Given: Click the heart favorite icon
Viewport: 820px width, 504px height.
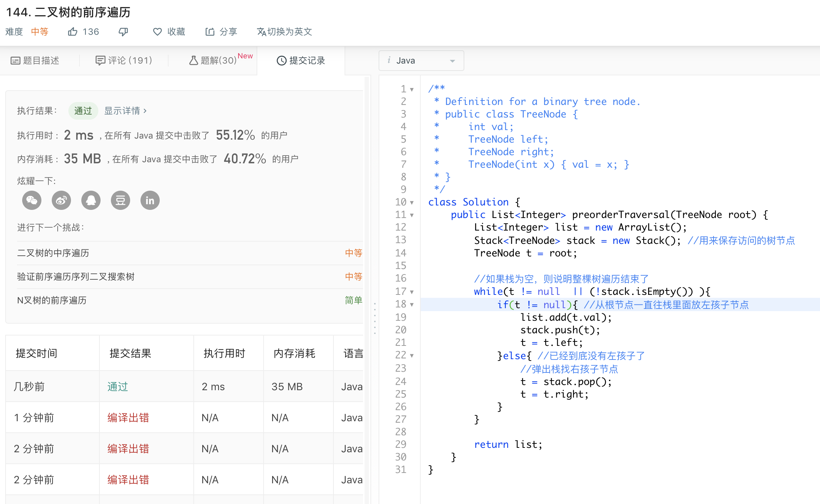Looking at the screenshot, I should (157, 32).
